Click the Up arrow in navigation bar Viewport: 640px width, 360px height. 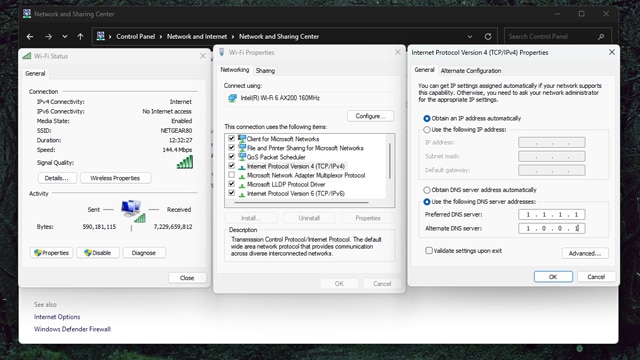click(80, 37)
